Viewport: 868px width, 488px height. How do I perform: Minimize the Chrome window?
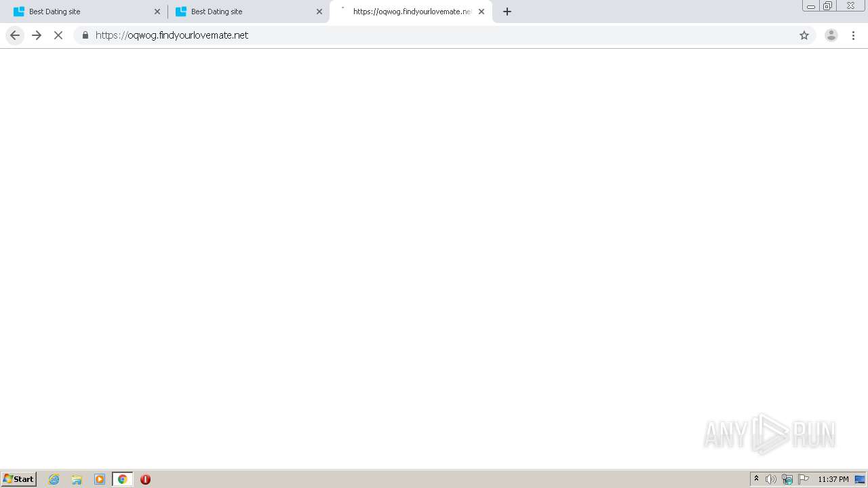[x=811, y=6]
